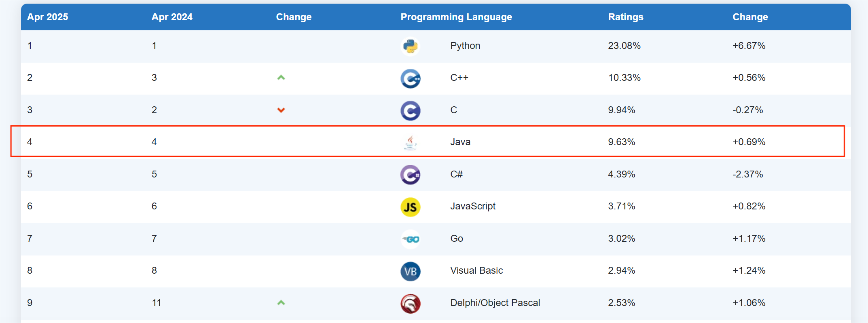Click Apr 2025 rank 9 cell

click(x=30, y=303)
